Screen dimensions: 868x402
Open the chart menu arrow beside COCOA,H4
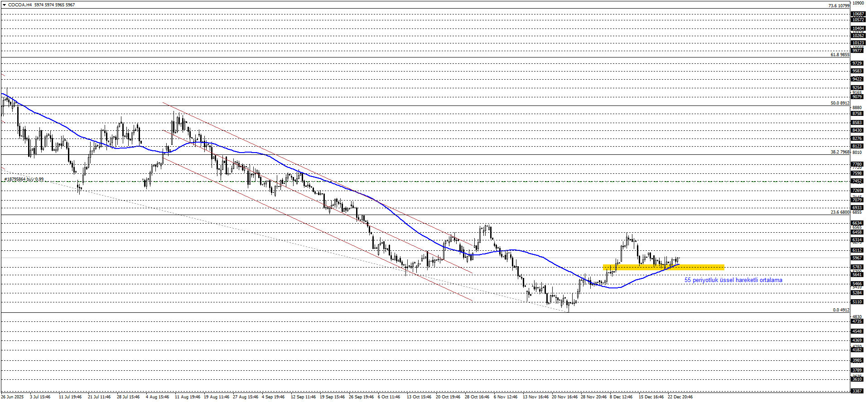coord(4,5)
